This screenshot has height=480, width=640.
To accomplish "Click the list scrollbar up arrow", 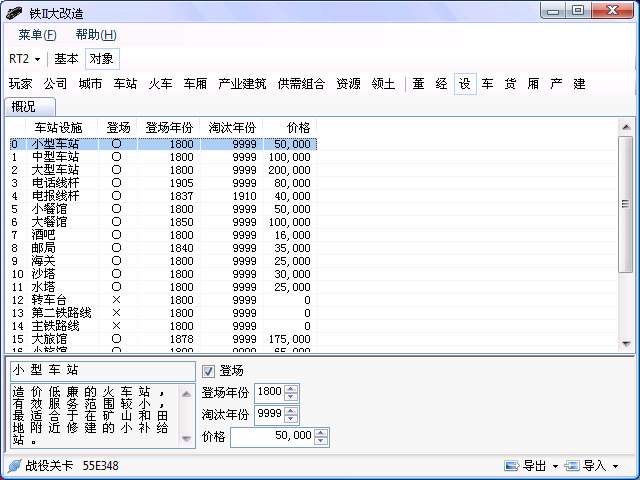I will (626, 127).
